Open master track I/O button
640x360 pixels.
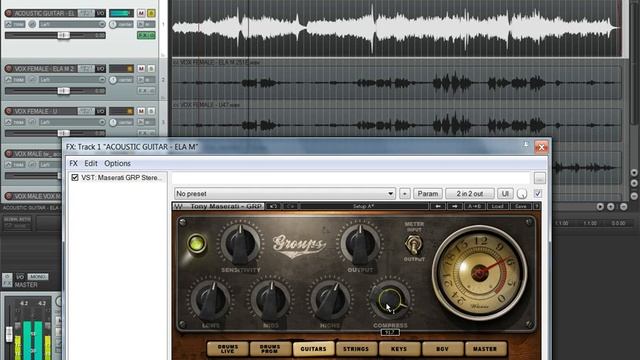pos(20,277)
